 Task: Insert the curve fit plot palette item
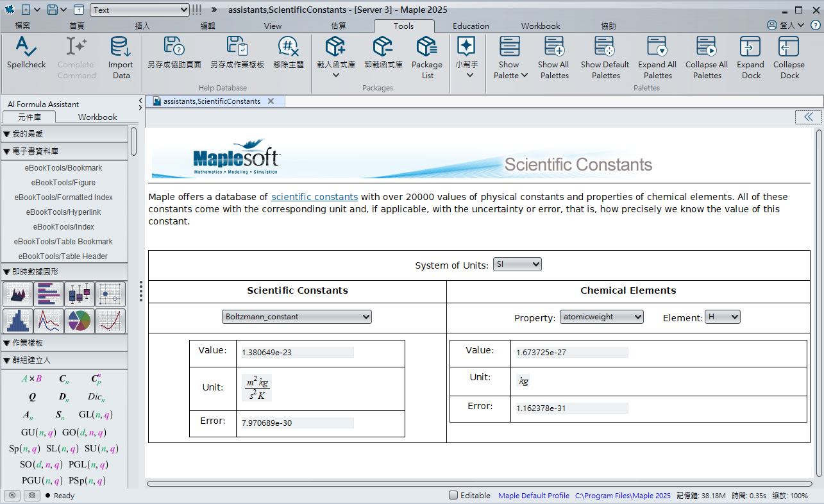click(x=110, y=321)
